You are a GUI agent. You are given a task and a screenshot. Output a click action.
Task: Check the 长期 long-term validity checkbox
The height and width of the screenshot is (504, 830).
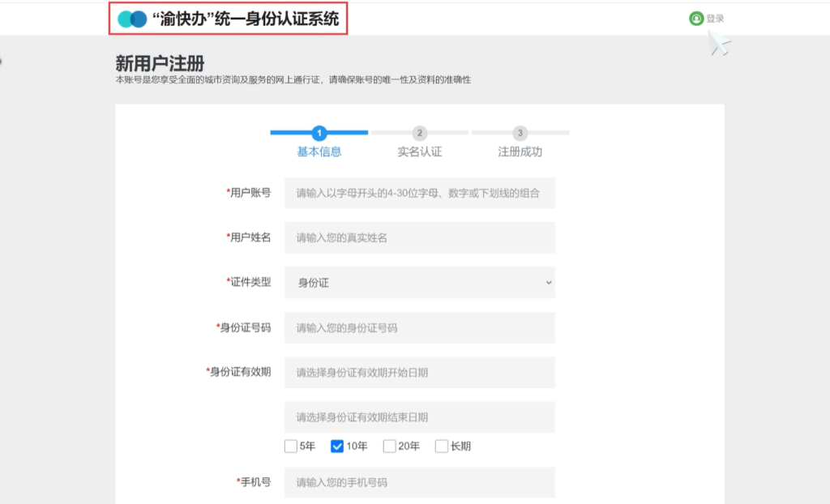click(x=442, y=446)
